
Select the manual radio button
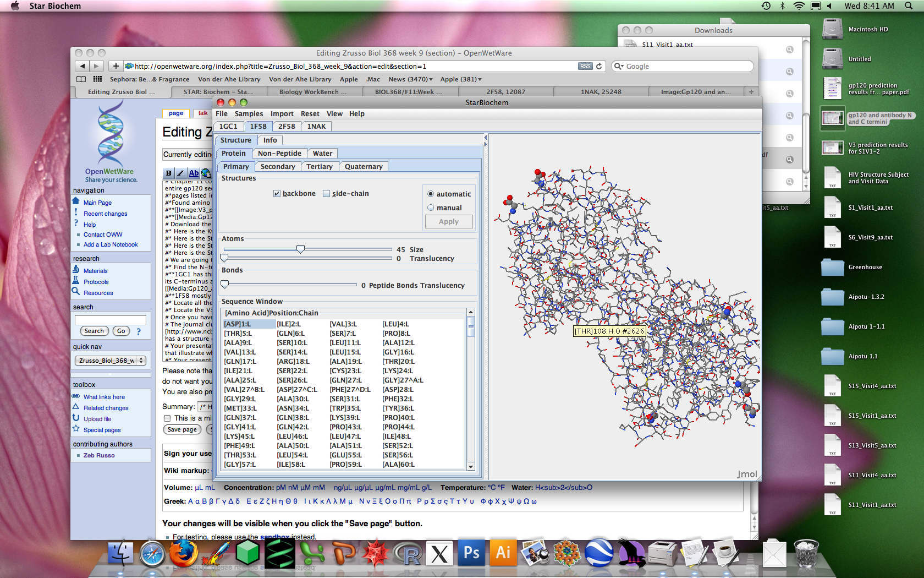tap(431, 208)
